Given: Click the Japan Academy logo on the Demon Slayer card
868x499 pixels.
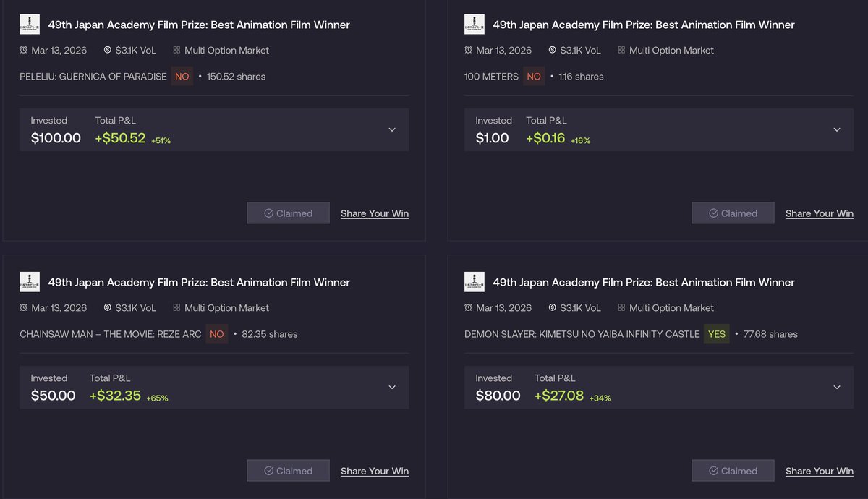Looking at the screenshot, I should [x=475, y=282].
